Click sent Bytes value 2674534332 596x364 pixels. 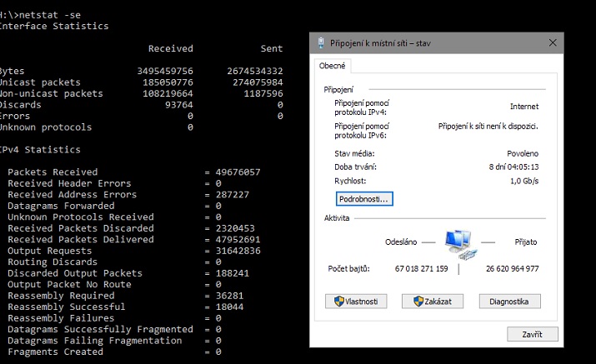255,71
